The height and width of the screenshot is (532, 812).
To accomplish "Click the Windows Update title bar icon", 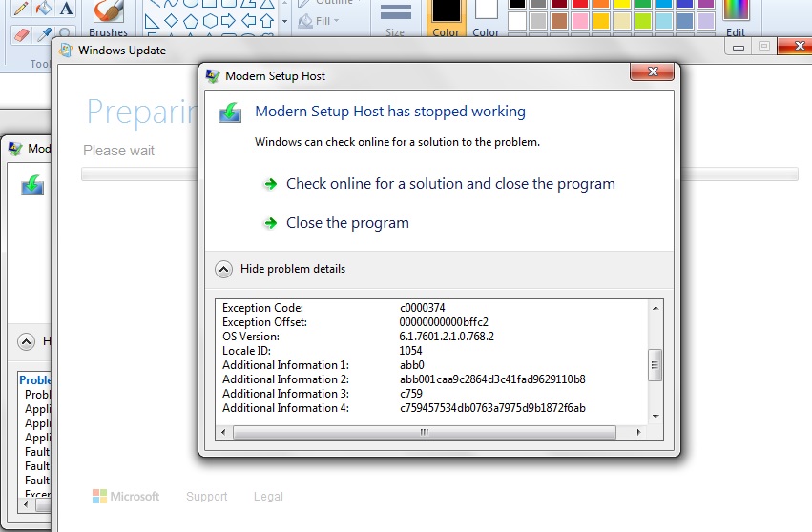I will 66,51.
